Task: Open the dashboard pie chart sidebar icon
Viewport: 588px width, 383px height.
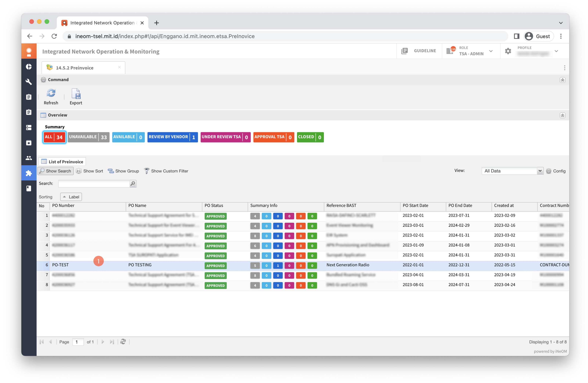Action: [29, 67]
